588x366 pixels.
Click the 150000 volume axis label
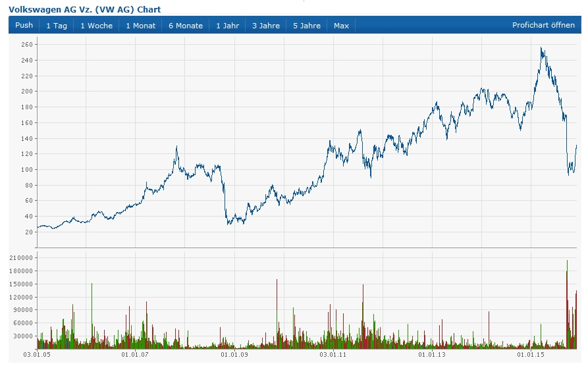coord(21,284)
